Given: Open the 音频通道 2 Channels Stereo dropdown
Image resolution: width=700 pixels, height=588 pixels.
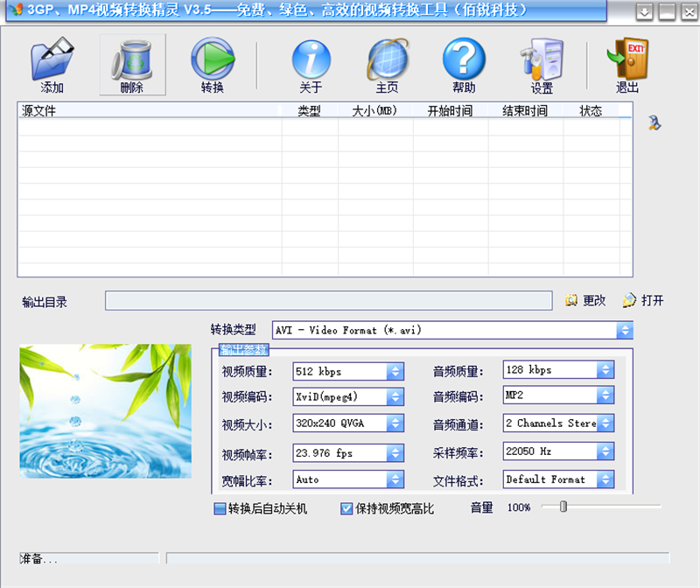Looking at the screenshot, I should 605,423.
